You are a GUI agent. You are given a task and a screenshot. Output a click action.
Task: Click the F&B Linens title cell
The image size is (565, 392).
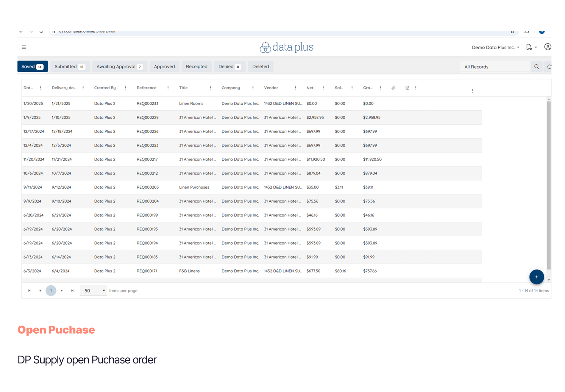tap(189, 271)
